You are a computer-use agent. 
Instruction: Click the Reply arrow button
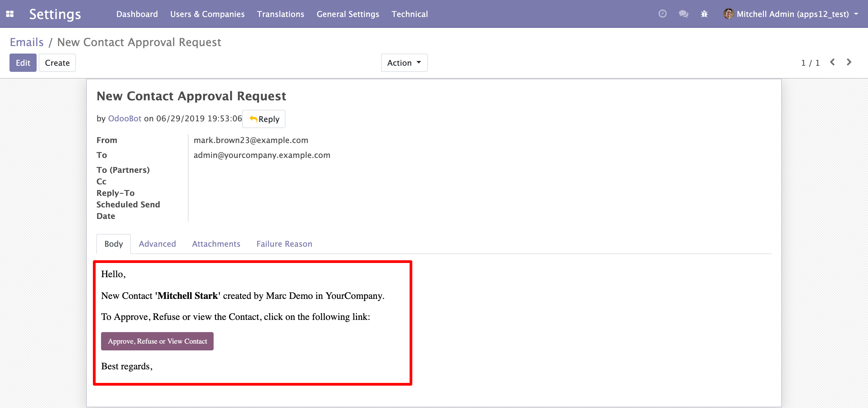[x=264, y=119]
